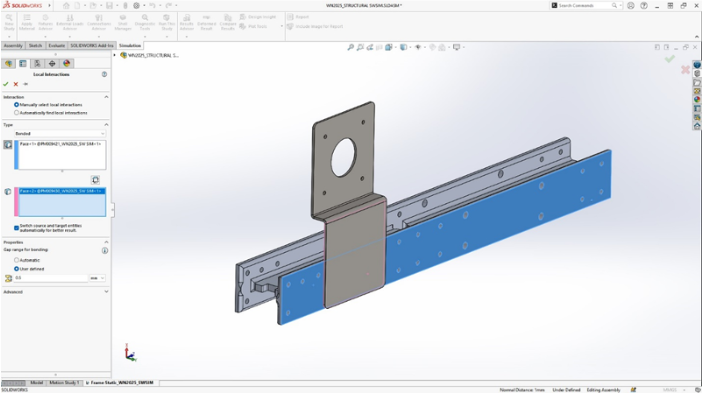
Task: Click the Zoom to Fit magnifier icon
Action: 350,47
